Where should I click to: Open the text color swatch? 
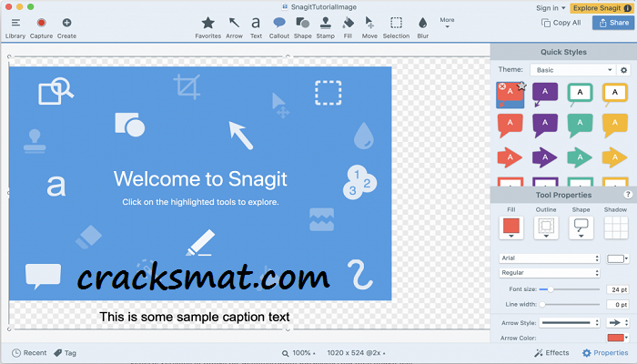(618, 258)
